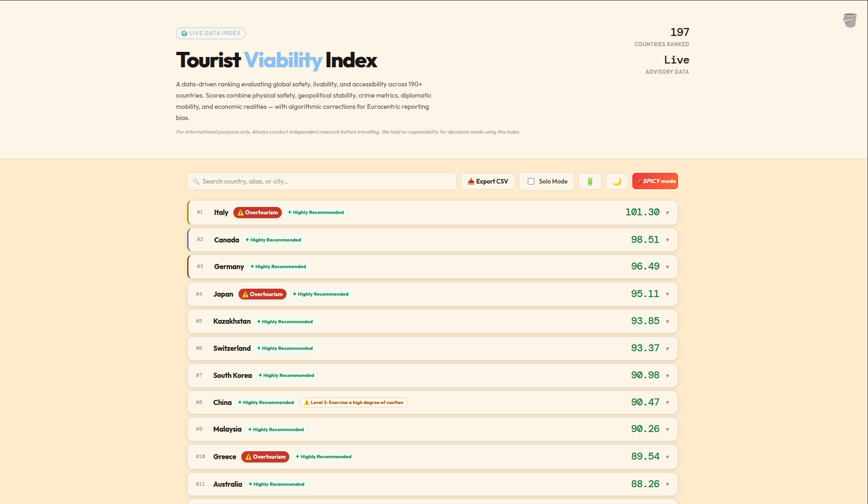
Task: Expand the Malaysia row arrow
Action: (667, 430)
